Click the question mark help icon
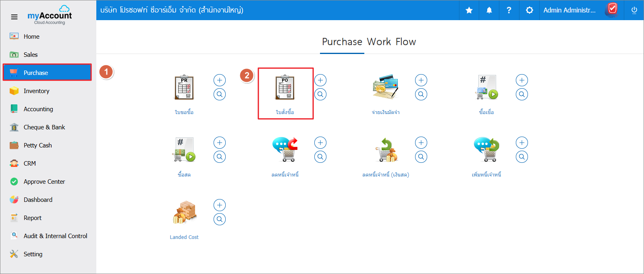 tap(509, 10)
